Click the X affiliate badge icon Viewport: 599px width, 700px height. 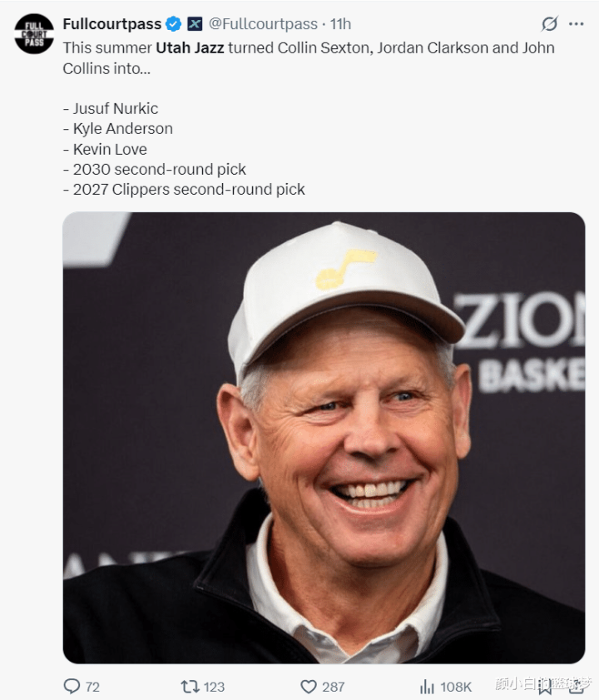tap(195, 24)
